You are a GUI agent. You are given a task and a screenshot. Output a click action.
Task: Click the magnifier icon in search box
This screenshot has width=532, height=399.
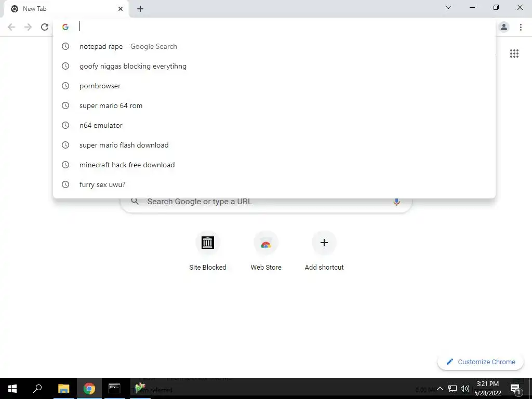pos(135,202)
